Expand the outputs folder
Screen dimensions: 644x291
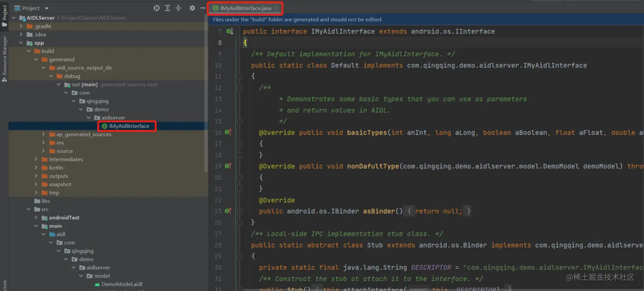pos(36,176)
